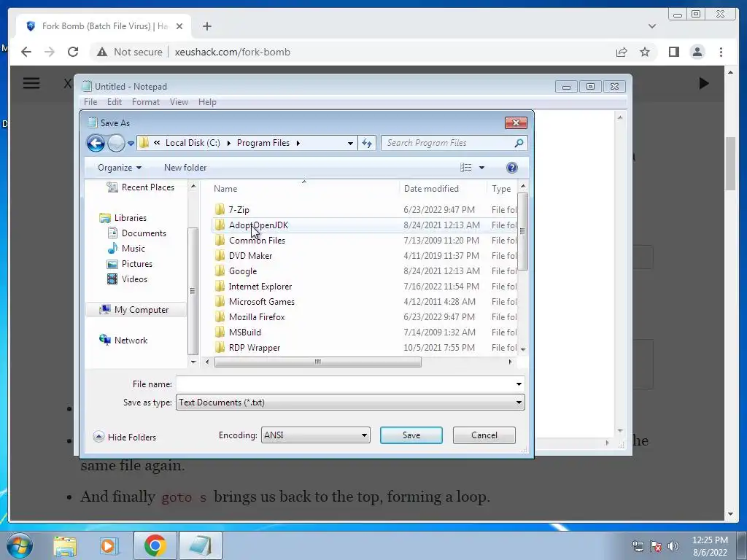Open Notepad File menu
Screen dimensions: 747x560
[90, 102]
